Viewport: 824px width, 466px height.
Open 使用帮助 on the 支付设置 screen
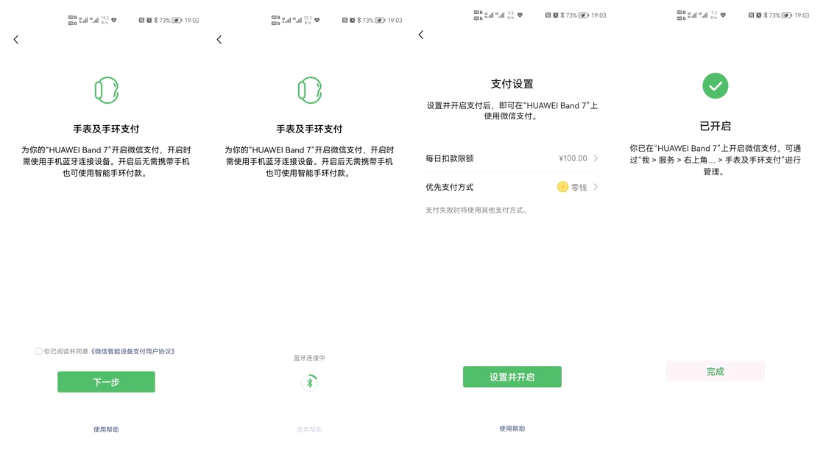pos(512,429)
